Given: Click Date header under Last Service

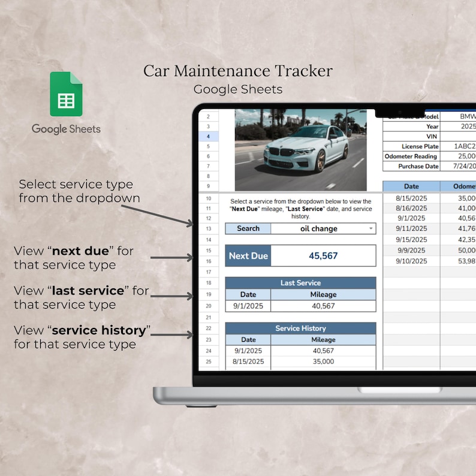Looking at the screenshot, I should click(248, 294).
